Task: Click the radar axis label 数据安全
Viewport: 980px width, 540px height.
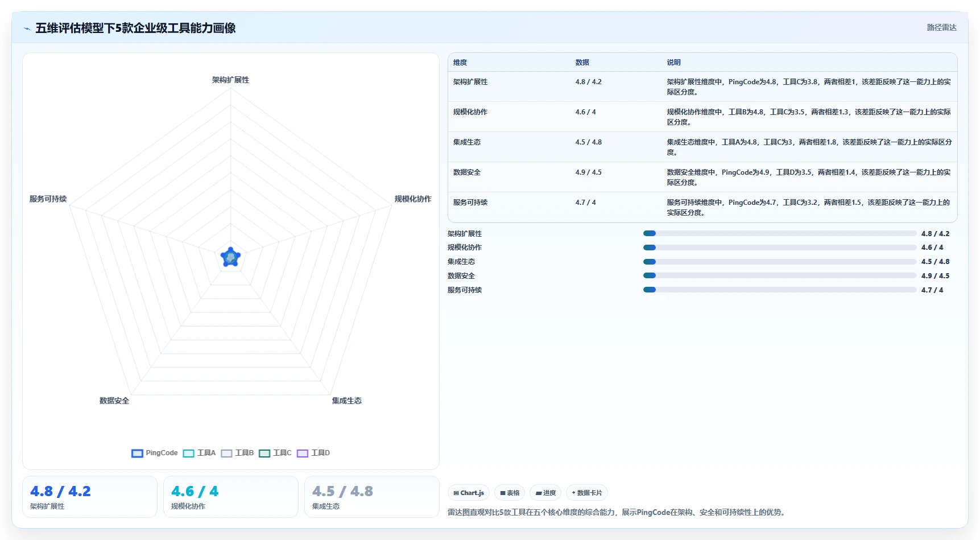Action: click(x=114, y=401)
